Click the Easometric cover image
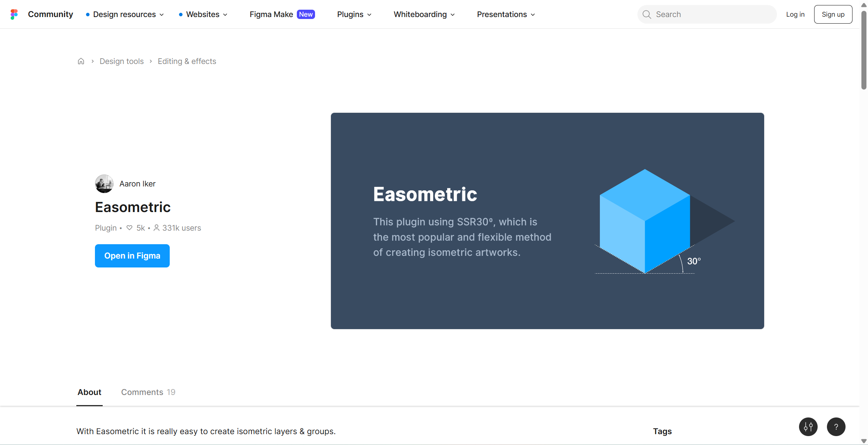868x445 pixels. pos(547,221)
